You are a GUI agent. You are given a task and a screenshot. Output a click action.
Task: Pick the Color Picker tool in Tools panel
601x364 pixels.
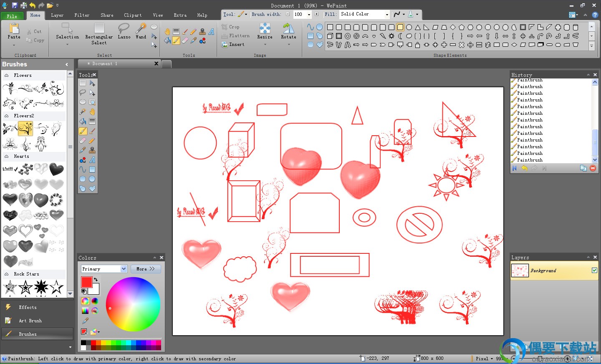pos(83,150)
